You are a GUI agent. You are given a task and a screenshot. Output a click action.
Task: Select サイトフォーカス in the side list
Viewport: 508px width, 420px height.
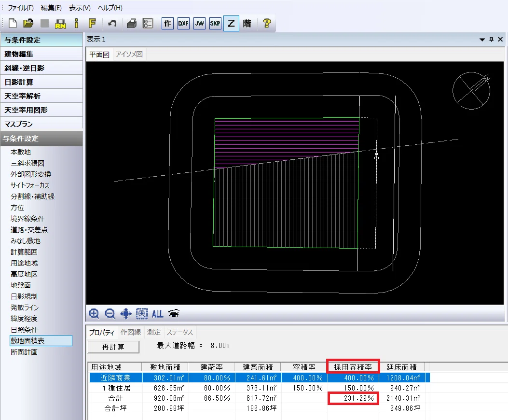[30, 185]
